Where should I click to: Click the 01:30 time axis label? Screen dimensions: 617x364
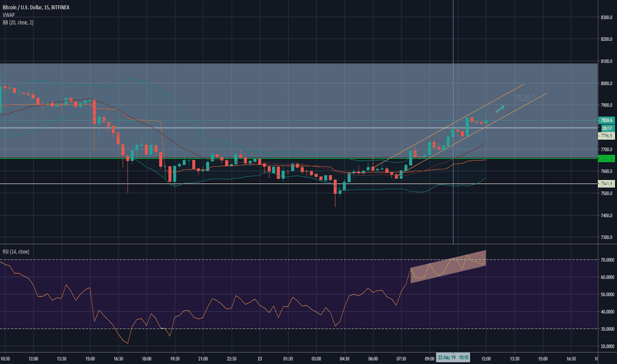288,359
